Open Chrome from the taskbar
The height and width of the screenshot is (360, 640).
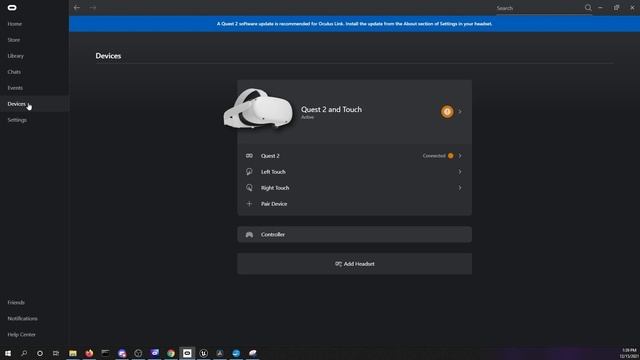(x=171, y=353)
